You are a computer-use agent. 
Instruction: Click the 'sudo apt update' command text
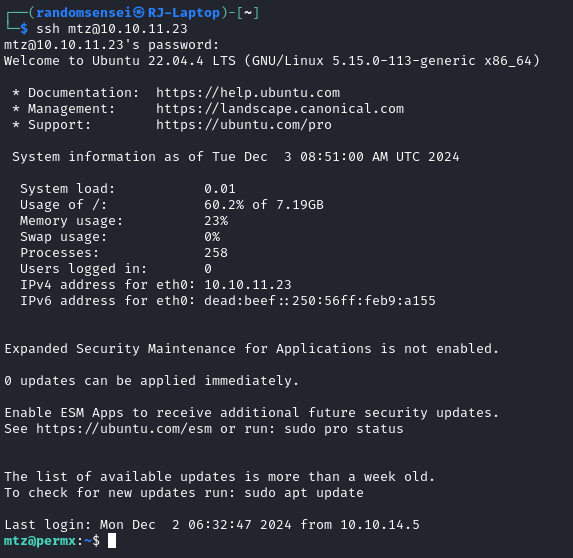(x=304, y=493)
